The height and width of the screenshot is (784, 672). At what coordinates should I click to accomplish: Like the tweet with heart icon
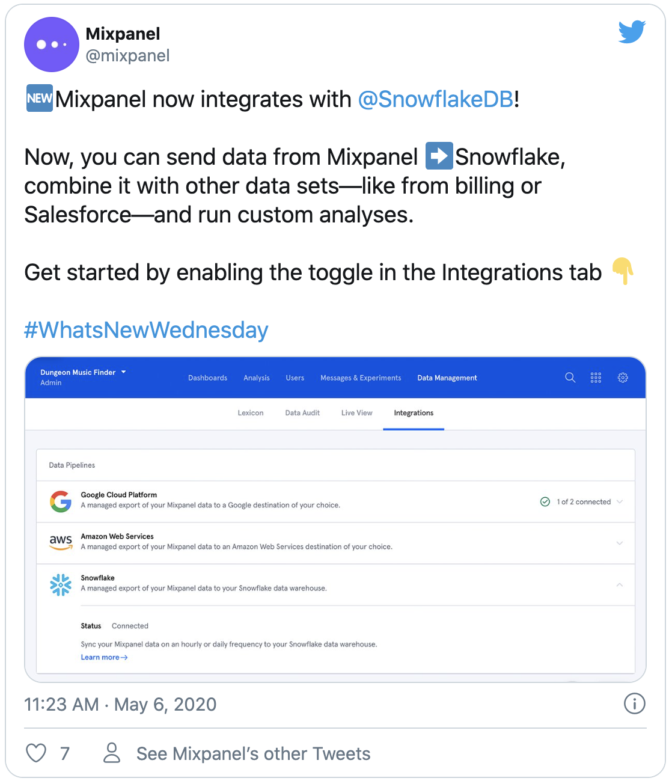[36, 753]
